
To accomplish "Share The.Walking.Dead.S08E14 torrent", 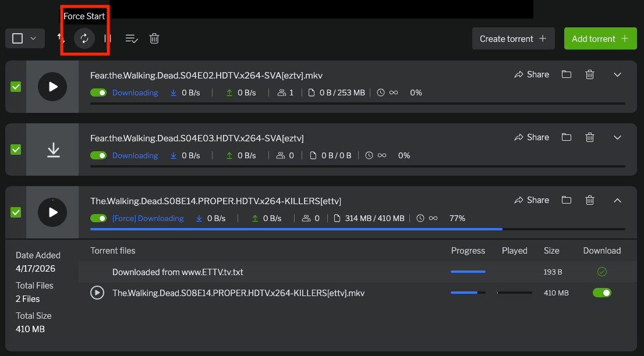I will [531, 200].
